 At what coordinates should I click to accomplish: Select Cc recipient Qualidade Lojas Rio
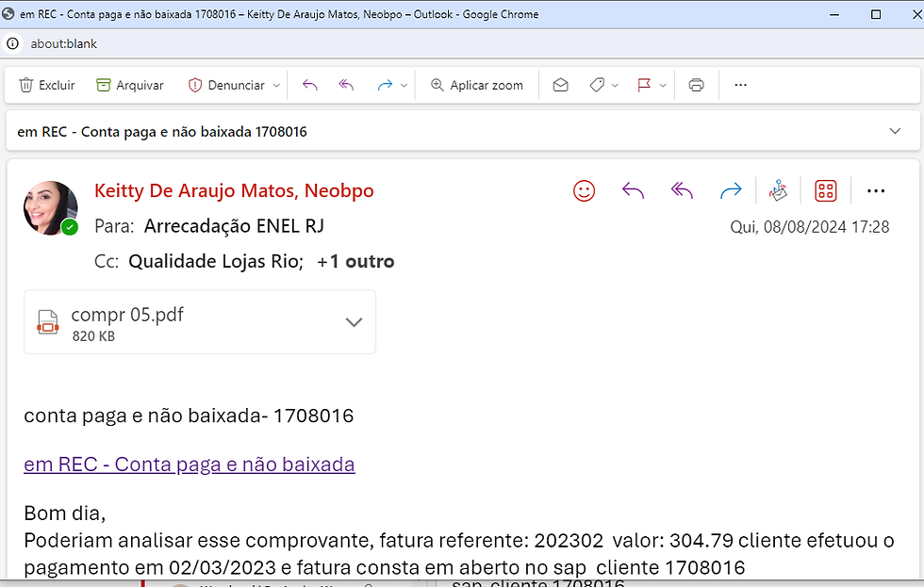pyautogui.click(x=216, y=261)
